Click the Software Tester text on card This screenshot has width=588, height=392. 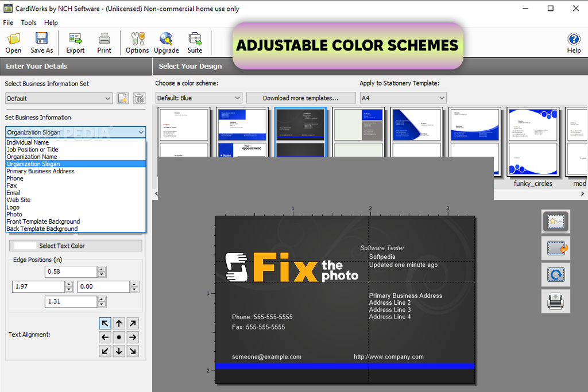382,248
